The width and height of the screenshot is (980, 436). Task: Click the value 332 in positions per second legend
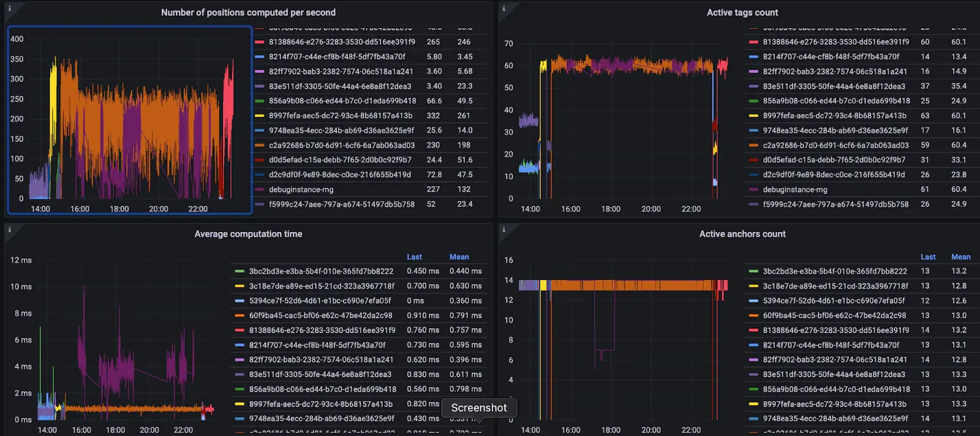[x=433, y=116]
